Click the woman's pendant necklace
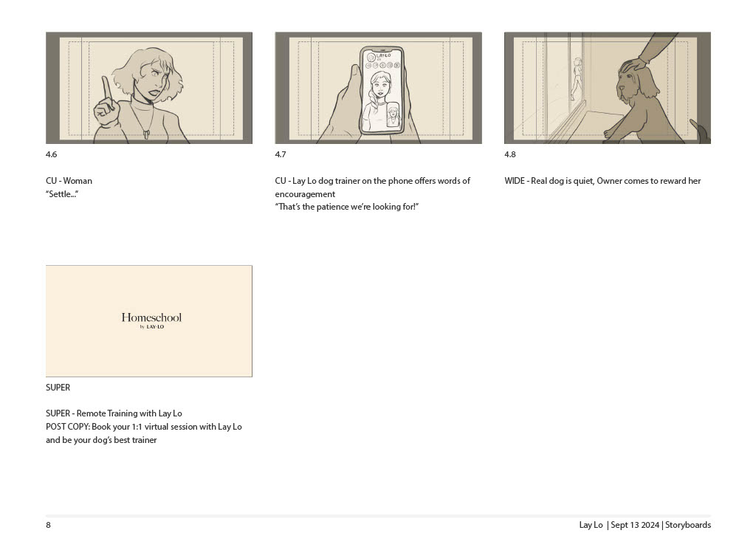Viewport: 756px width, 536px height. click(145, 134)
